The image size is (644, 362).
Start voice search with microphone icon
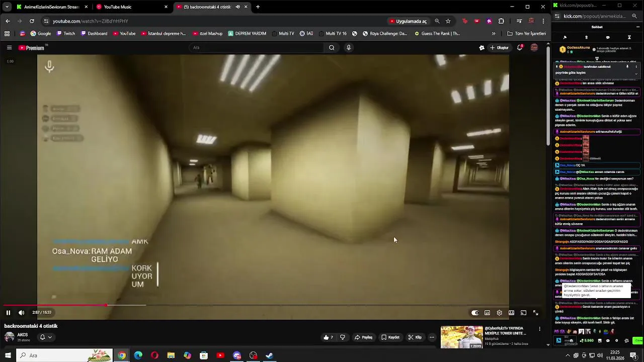pyautogui.click(x=349, y=48)
